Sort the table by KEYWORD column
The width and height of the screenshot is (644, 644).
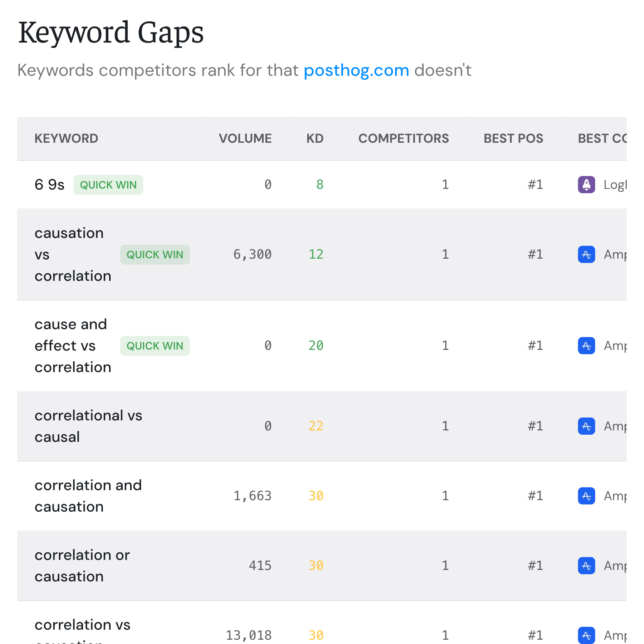coord(67,138)
